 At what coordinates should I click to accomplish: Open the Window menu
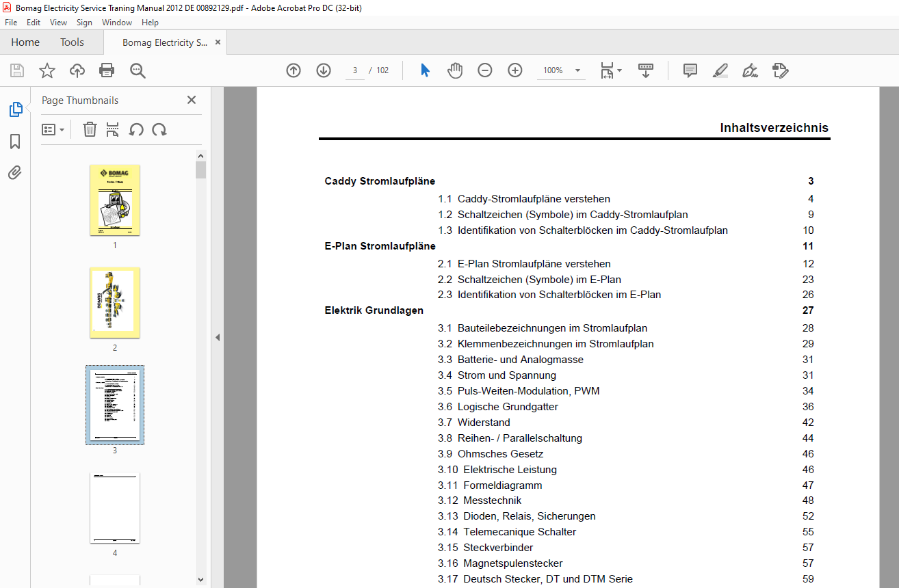pos(117,23)
